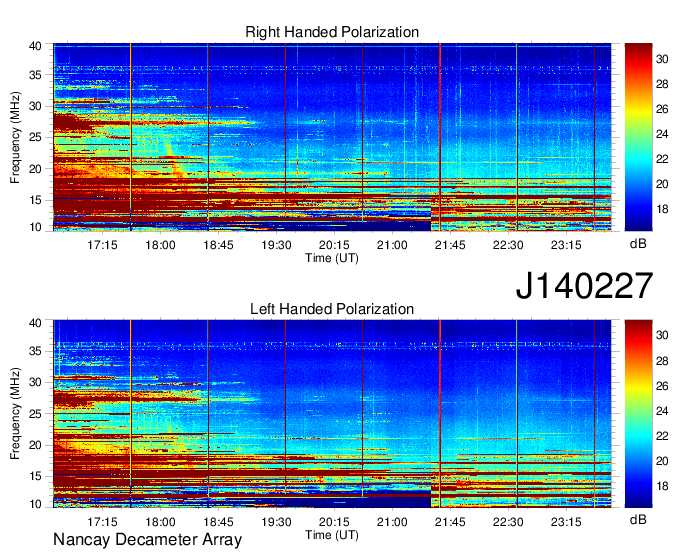
Task: Click "Time (UT)" label under Left Handed plot
Action: click(332, 535)
